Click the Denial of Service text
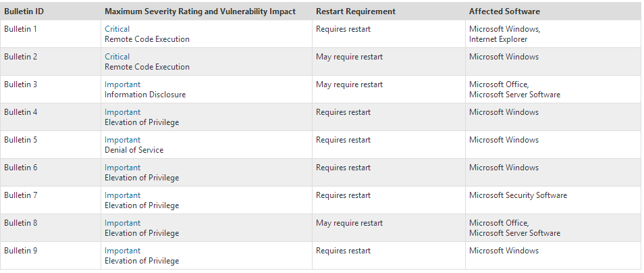 (x=134, y=150)
